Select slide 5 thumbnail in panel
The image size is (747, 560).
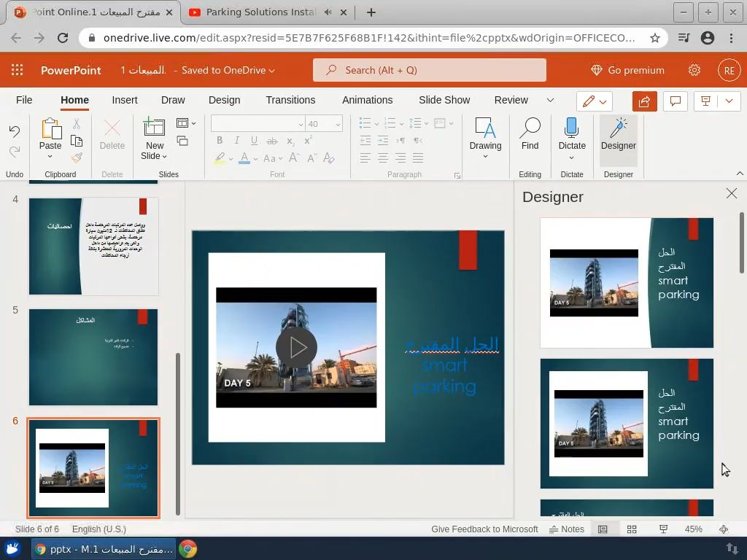[x=93, y=357]
